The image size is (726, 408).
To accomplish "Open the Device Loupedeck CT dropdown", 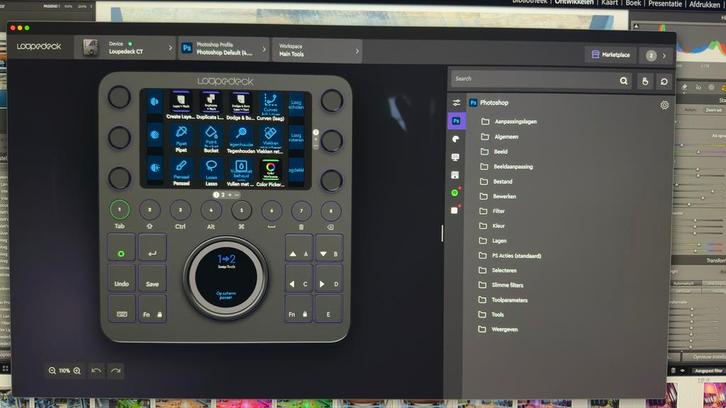I will pyautogui.click(x=125, y=48).
